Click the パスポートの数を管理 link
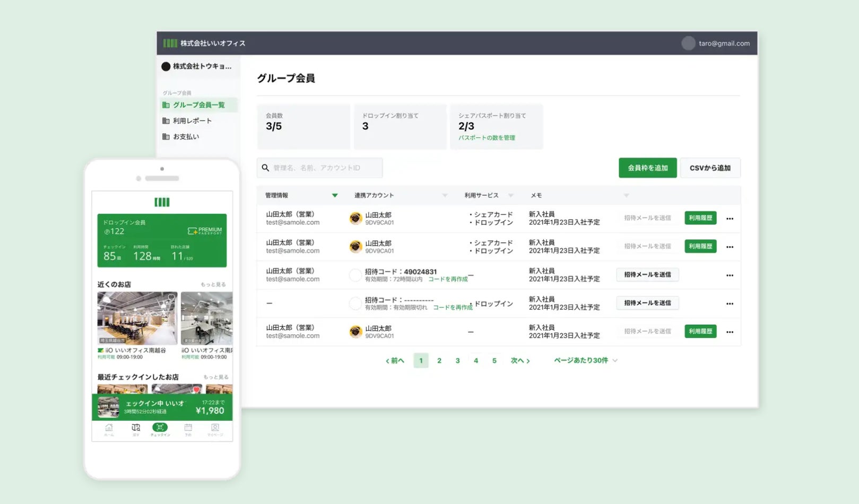The height and width of the screenshot is (504, 859). [487, 138]
